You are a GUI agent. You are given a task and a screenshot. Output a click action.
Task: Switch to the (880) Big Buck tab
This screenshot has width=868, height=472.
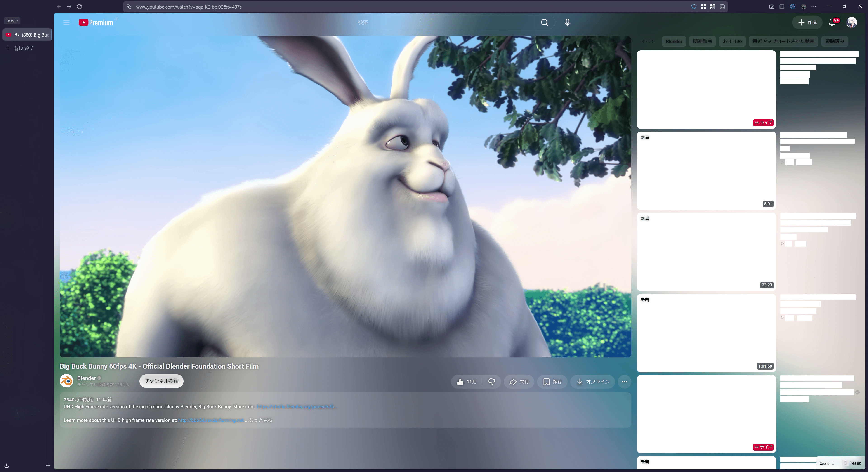point(27,35)
